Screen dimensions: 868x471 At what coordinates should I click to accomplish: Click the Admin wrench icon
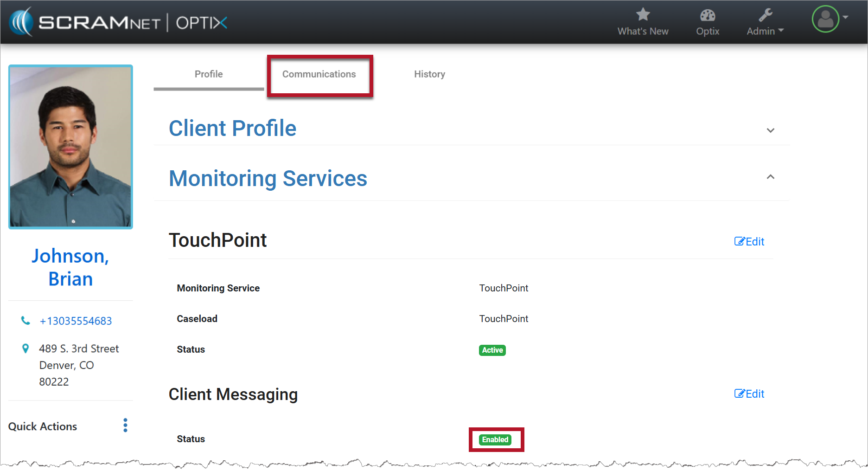coord(765,15)
